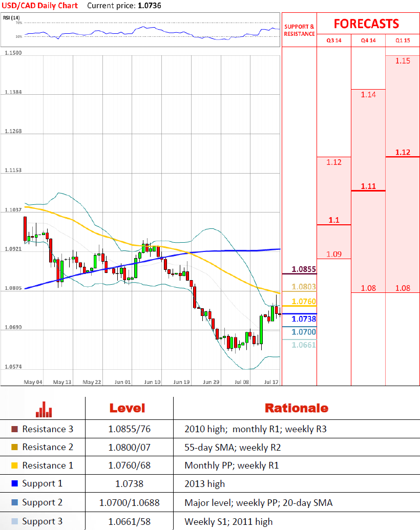Viewport: 420px width, 530px height.
Task: Click the 1.1500 price axis label
Action: [x=13, y=53]
